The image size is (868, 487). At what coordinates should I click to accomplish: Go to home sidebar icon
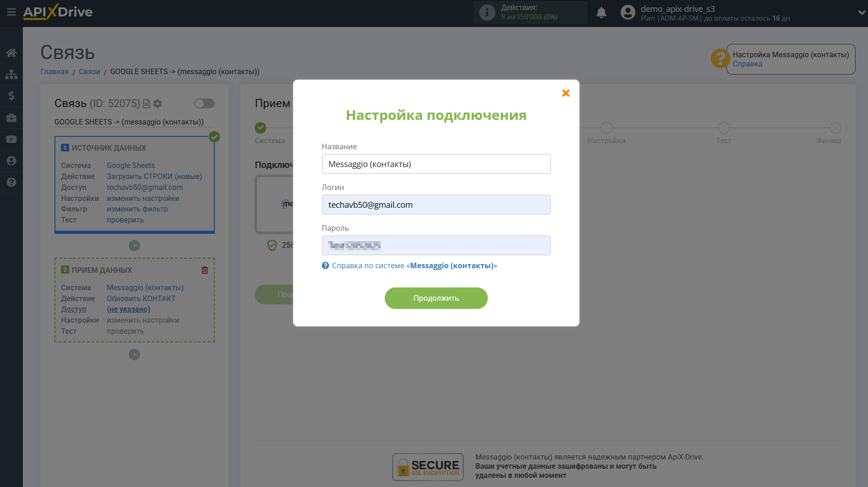[11, 53]
